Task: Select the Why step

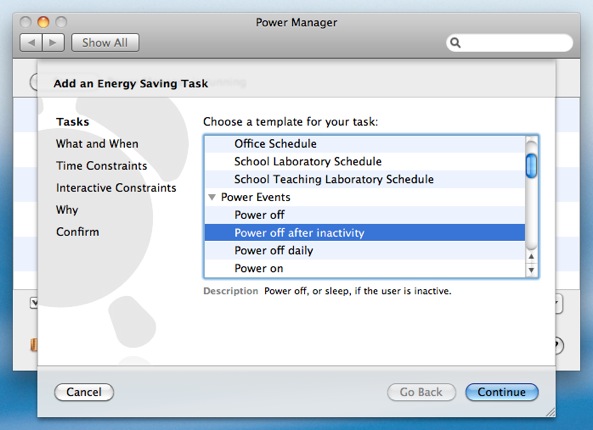Action: coord(67,210)
